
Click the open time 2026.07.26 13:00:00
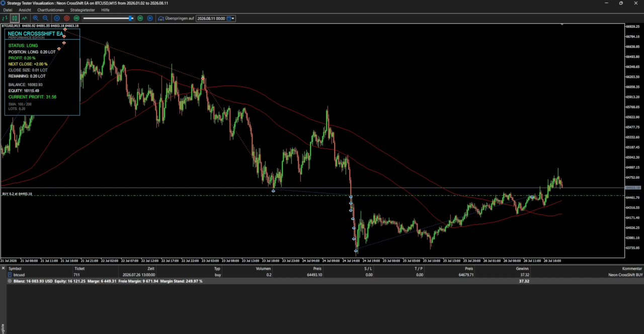(x=139, y=275)
